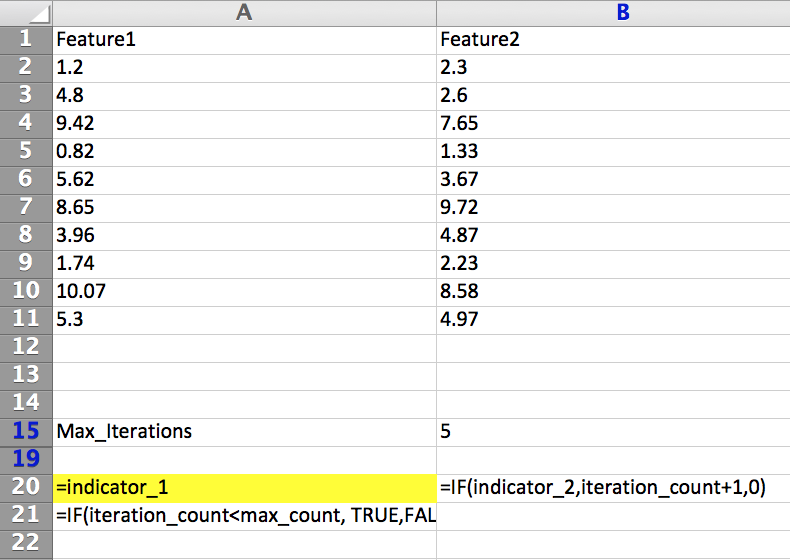Screen dimensions: 790x560
Task: Select column A header
Action: 244,12
